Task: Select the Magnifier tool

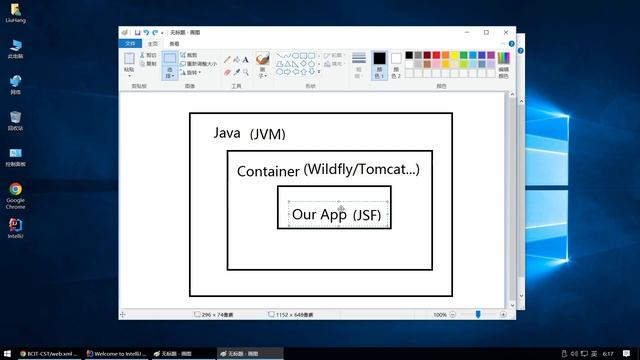Action: pyautogui.click(x=246, y=72)
